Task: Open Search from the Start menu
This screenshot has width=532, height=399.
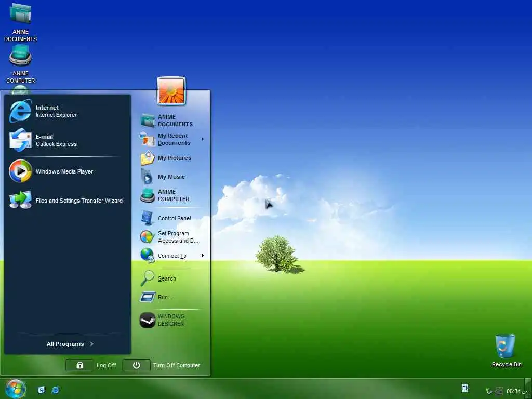Action: click(171, 278)
